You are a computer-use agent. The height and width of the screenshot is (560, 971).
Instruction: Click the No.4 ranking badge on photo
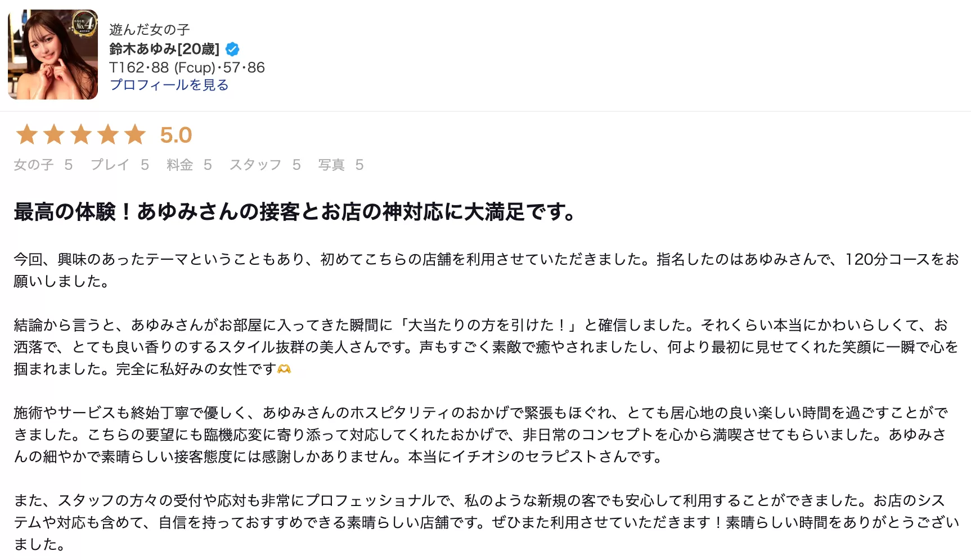click(x=84, y=24)
